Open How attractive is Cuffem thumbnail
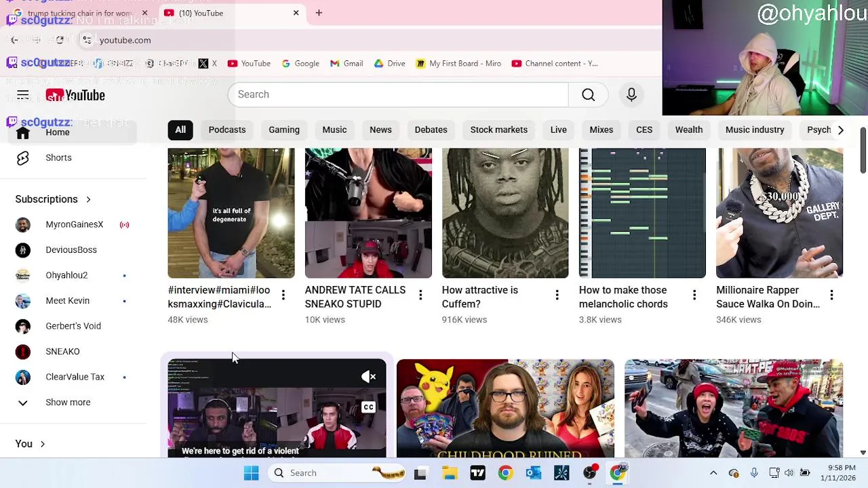The height and width of the screenshot is (488, 868). pyautogui.click(x=505, y=213)
